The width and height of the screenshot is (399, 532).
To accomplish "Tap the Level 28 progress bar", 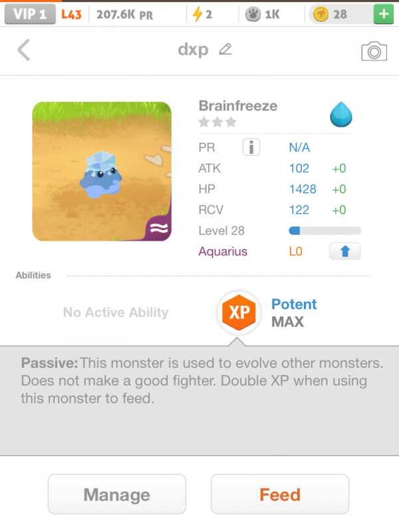I will (x=325, y=231).
